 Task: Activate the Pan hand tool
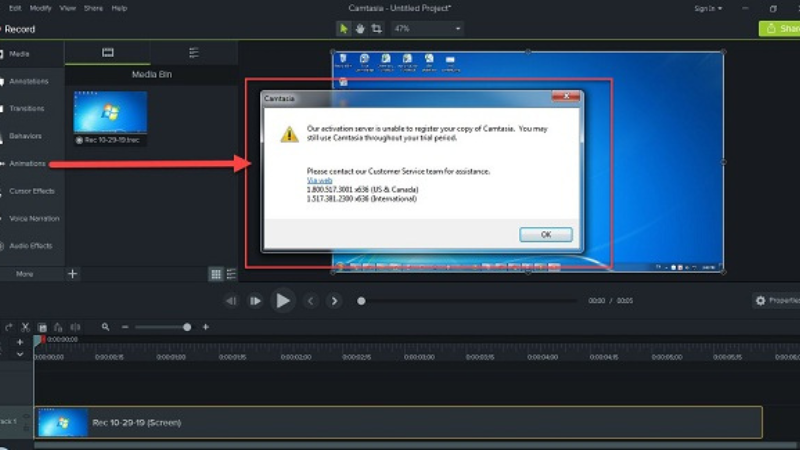[x=360, y=29]
